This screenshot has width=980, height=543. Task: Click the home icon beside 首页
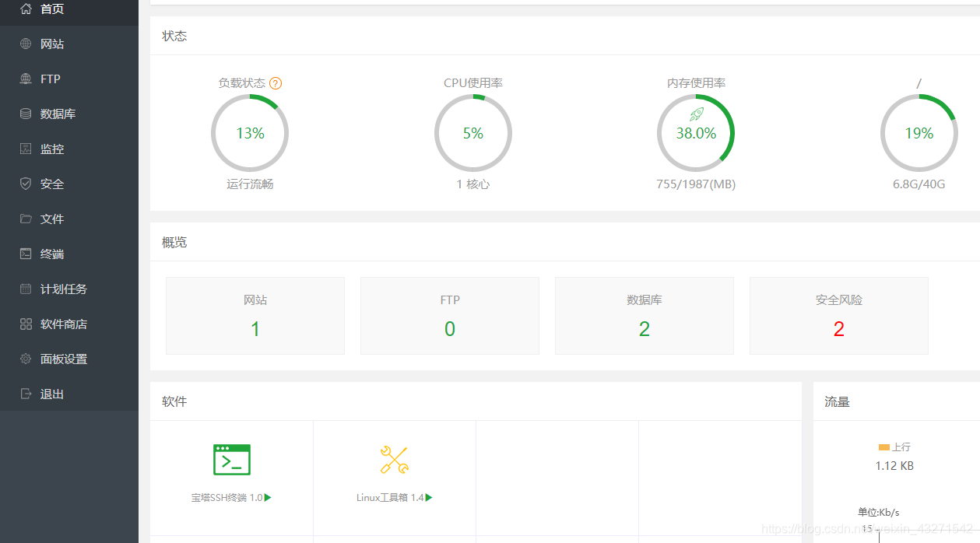tap(26, 9)
